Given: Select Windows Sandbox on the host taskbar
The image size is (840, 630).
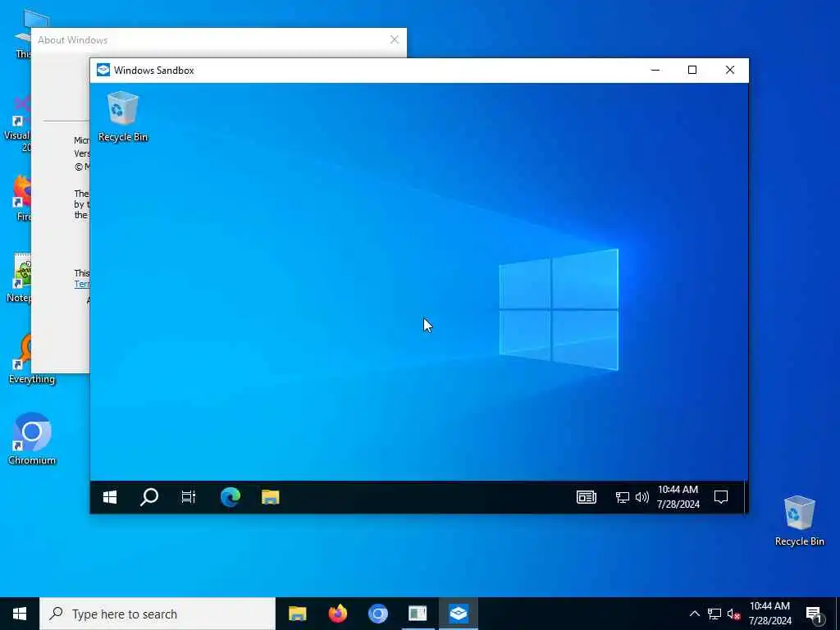Looking at the screenshot, I should click(458, 614).
